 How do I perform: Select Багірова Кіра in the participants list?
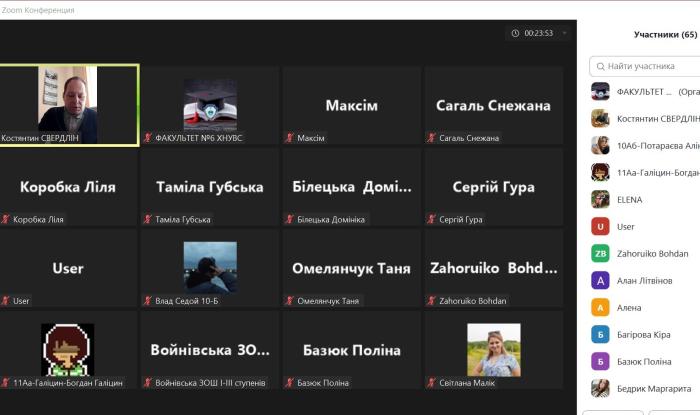(644, 334)
